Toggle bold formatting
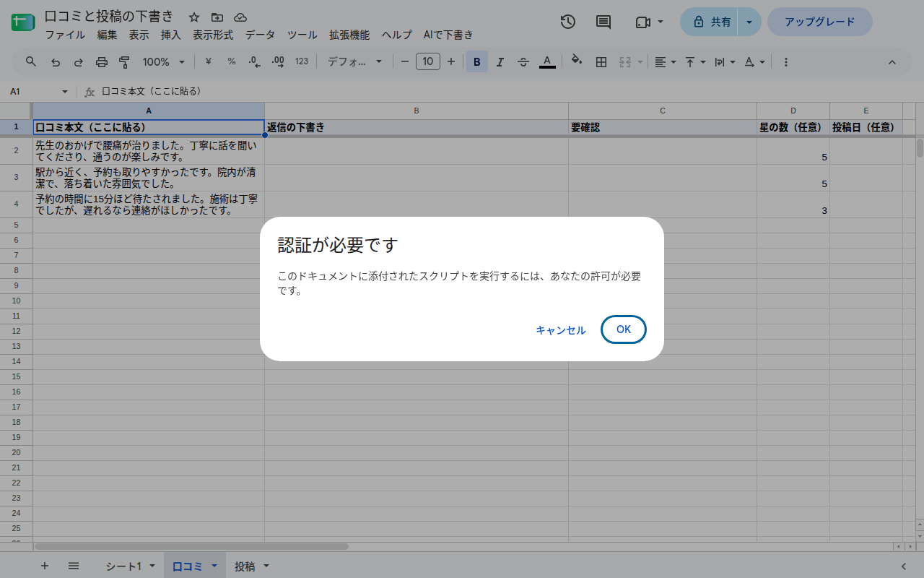The width and height of the screenshot is (924, 578). (477, 62)
